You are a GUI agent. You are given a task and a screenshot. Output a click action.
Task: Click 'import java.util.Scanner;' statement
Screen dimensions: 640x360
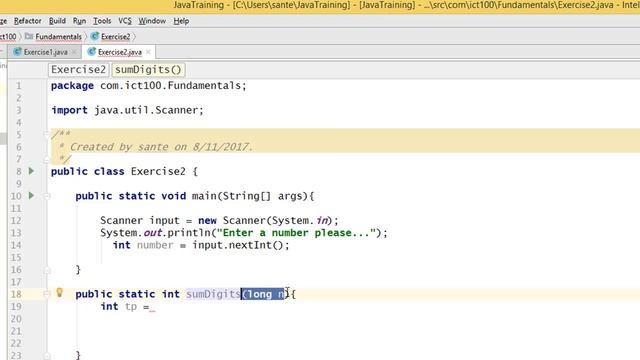pos(127,110)
